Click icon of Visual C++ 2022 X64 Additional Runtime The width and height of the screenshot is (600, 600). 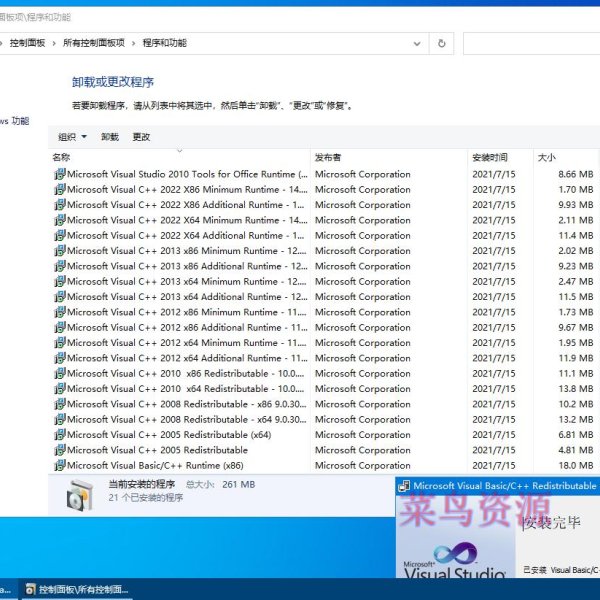click(60, 235)
